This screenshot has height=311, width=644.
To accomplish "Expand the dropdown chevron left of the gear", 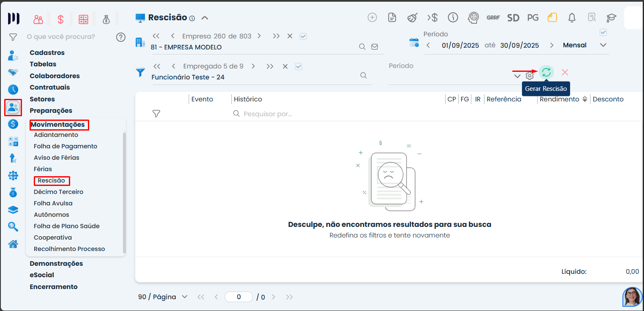I will pyautogui.click(x=517, y=76).
